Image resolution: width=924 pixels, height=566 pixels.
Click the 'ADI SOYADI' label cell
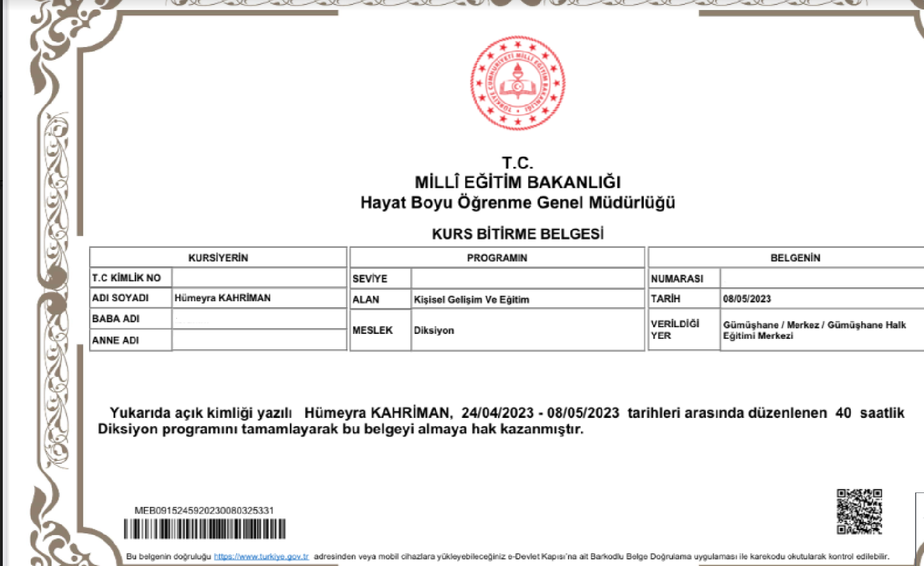point(130,298)
